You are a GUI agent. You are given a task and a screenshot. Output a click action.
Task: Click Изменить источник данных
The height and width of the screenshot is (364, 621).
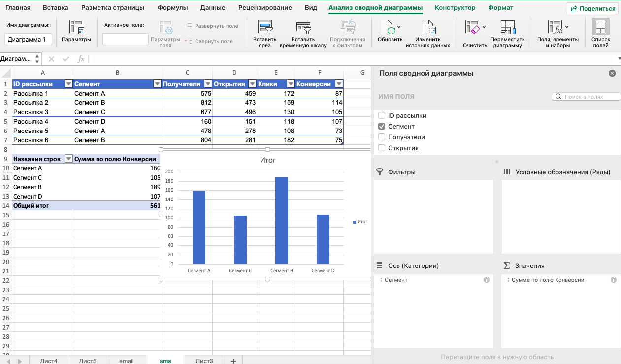pyautogui.click(x=428, y=33)
